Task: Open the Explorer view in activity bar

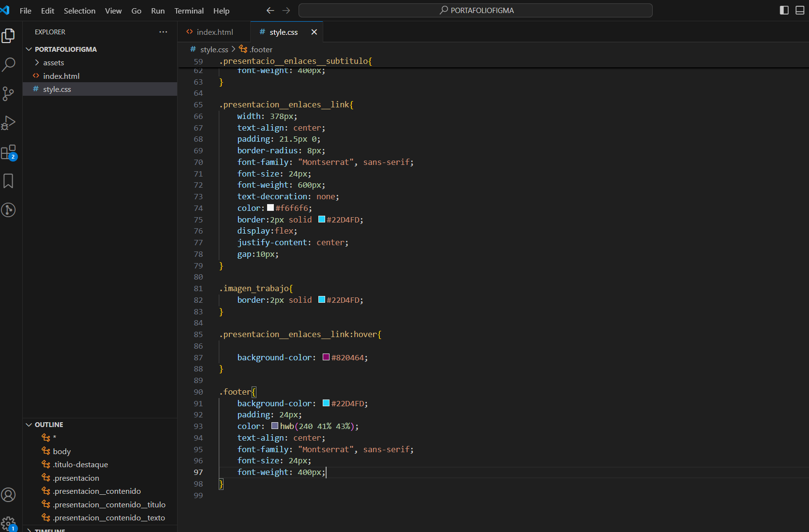Action: point(9,36)
